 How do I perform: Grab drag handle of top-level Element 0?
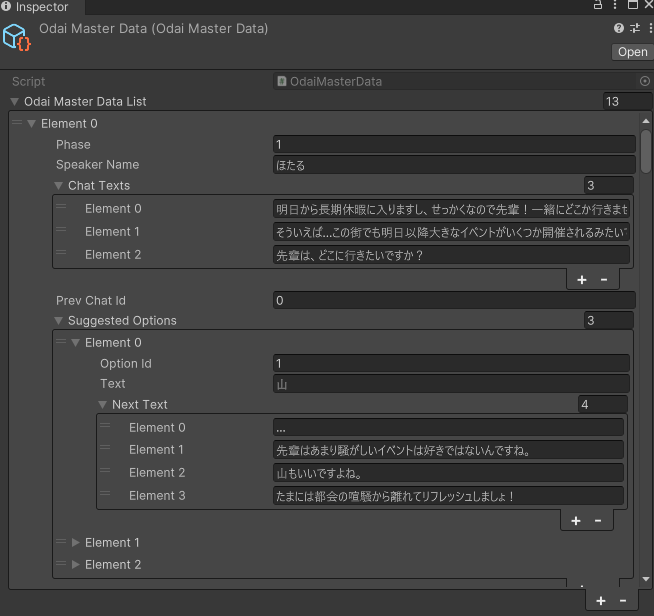[17, 123]
